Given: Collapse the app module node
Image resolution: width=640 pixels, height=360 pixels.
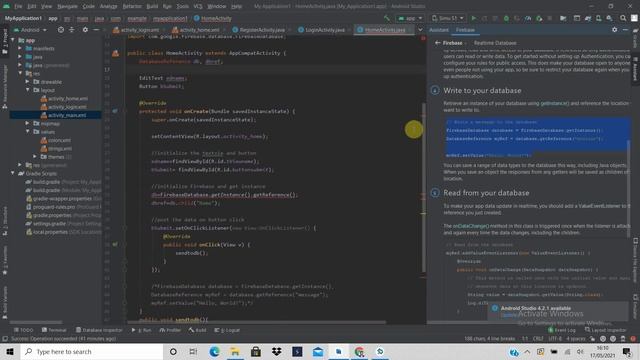Looking at the screenshot, I should [13, 40].
